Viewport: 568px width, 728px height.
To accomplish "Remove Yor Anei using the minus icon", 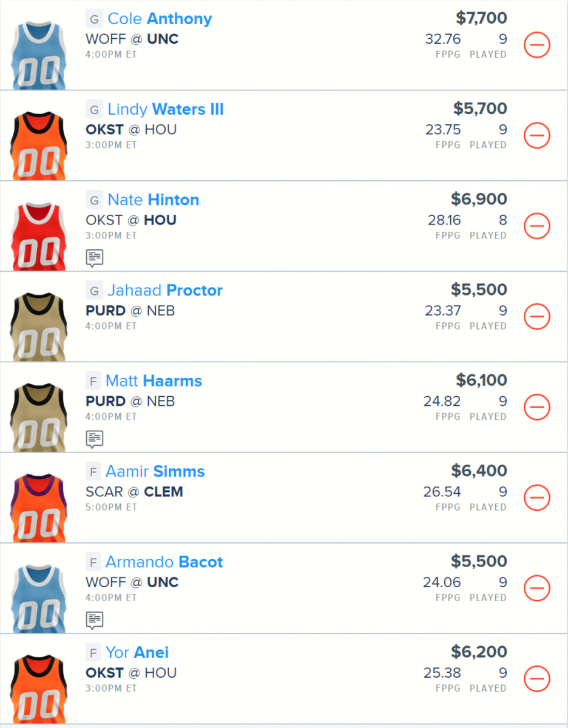I will pos(537,678).
